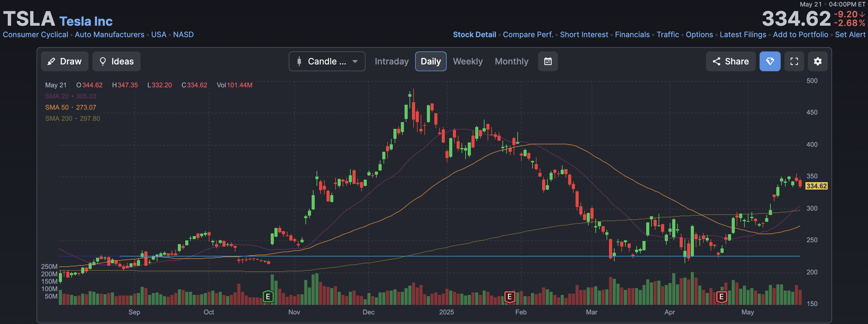Click the share icon beside Share
The image size is (868, 324).
717,61
